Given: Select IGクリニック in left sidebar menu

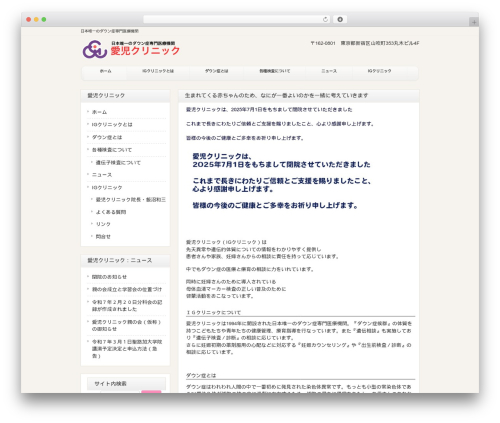Looking at the screenshot, I should click(x=107, y=188).
